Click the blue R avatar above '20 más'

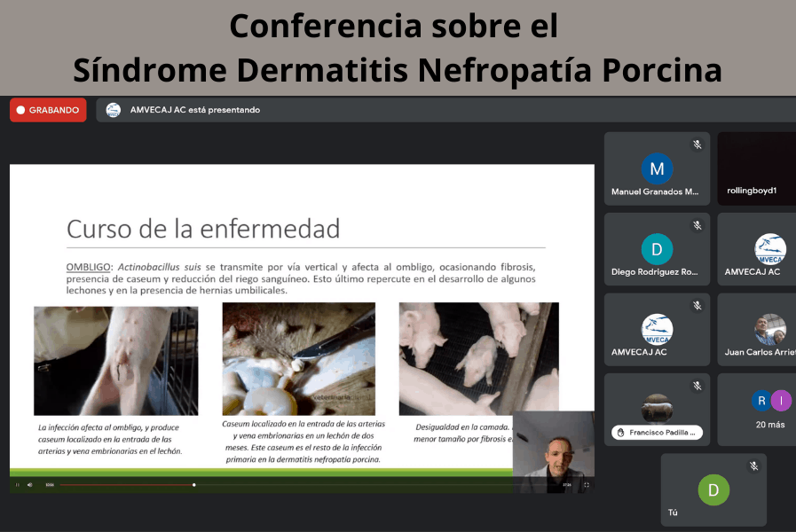coord(761,401)
